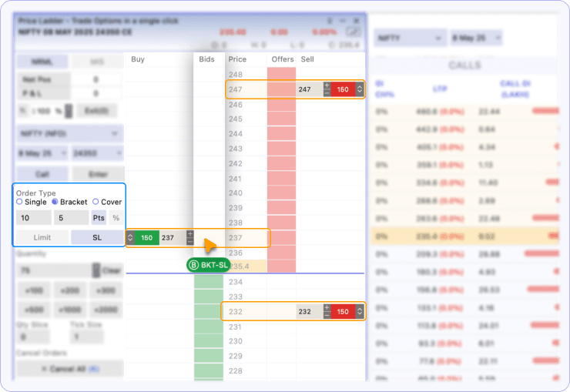570x392 pixels.
Task: Click price 234 in the ladder
Action: pos(236,282)
